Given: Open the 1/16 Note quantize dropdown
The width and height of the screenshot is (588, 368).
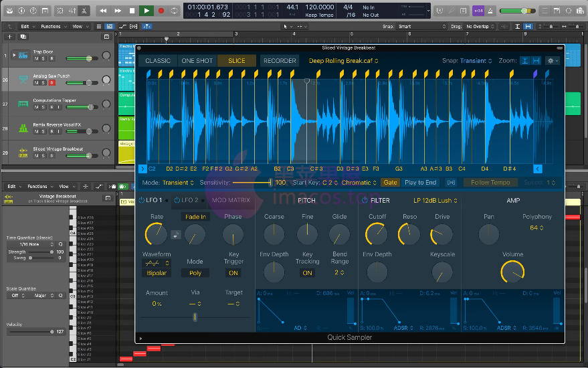Looking at the screenshot, I should pos(31,244).
